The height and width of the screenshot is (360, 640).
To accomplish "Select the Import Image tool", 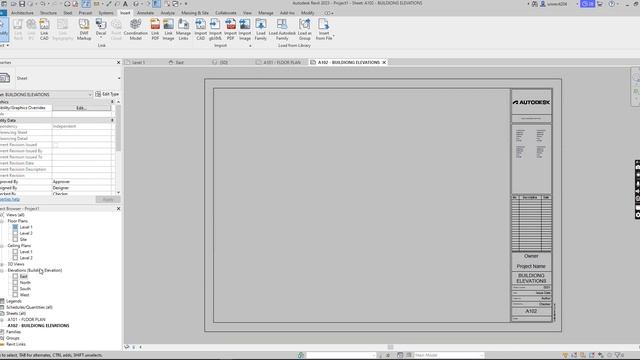I will [245, 29].
